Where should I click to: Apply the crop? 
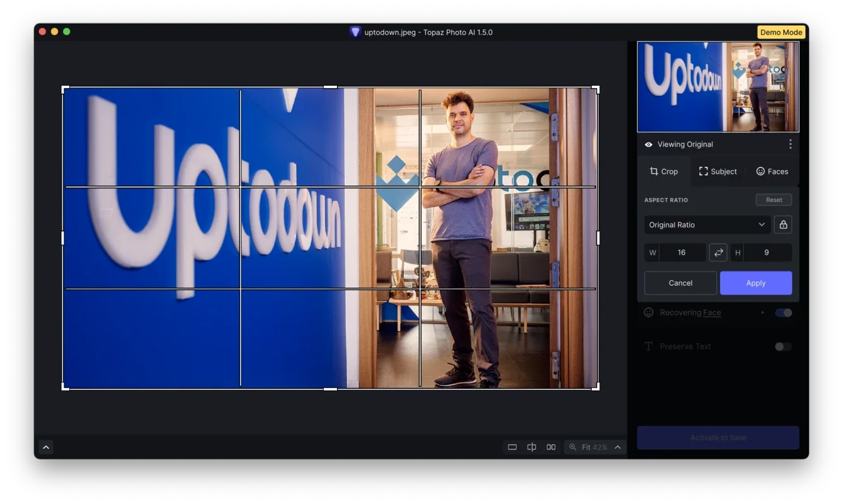[x=756, y=283]
